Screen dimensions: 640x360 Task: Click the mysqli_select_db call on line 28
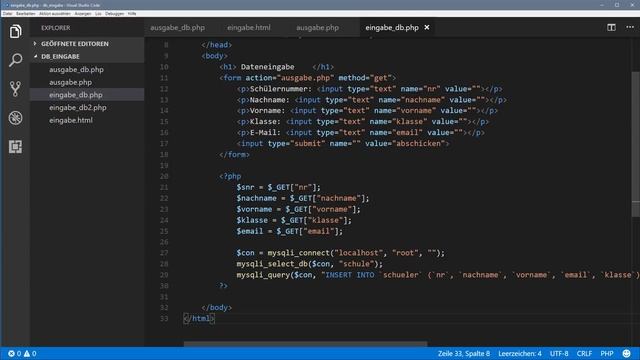[272, 264]
